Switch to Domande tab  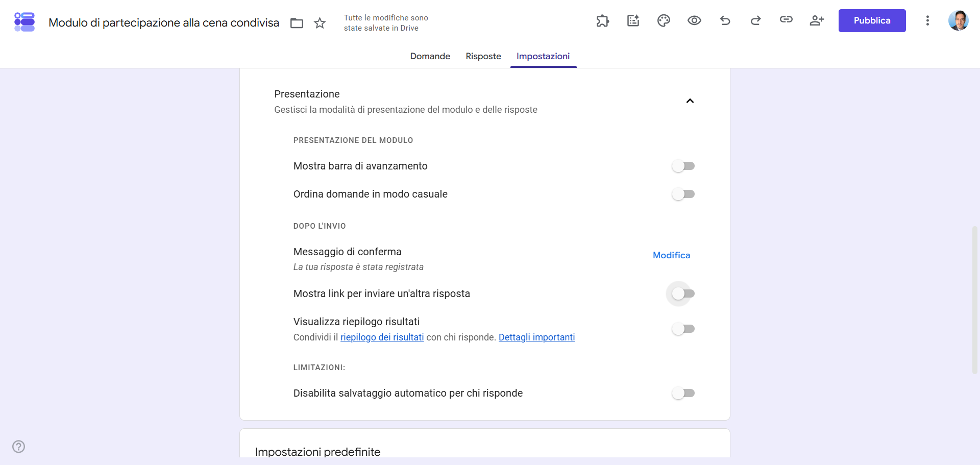coord(430,56)
